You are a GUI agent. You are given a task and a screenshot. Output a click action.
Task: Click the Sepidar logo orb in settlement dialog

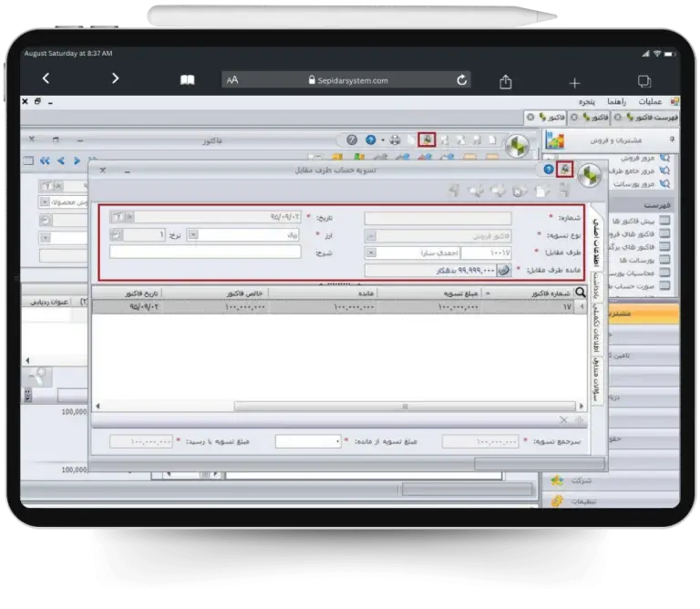coord(590,175)
